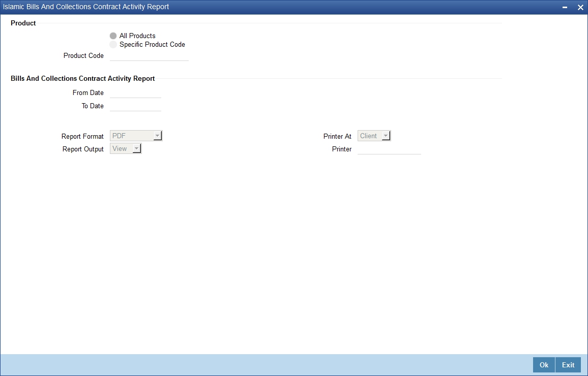Click the Product Code label
This screenshot has width=588, height=376.
83,56
